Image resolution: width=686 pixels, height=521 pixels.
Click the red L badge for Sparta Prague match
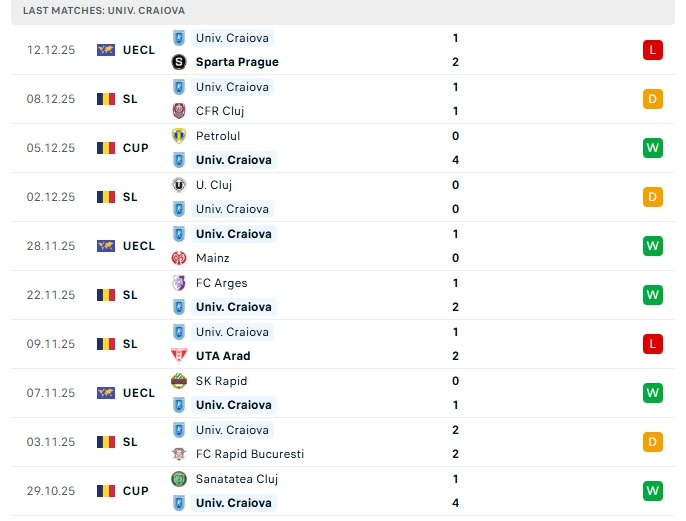point(653,50)
